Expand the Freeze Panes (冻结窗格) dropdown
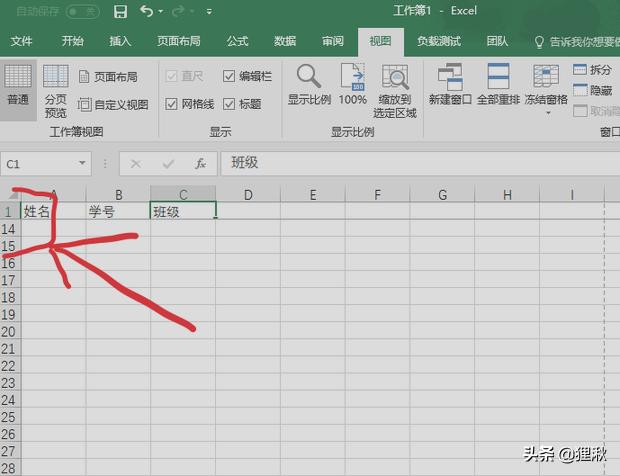 click(546, 112)
